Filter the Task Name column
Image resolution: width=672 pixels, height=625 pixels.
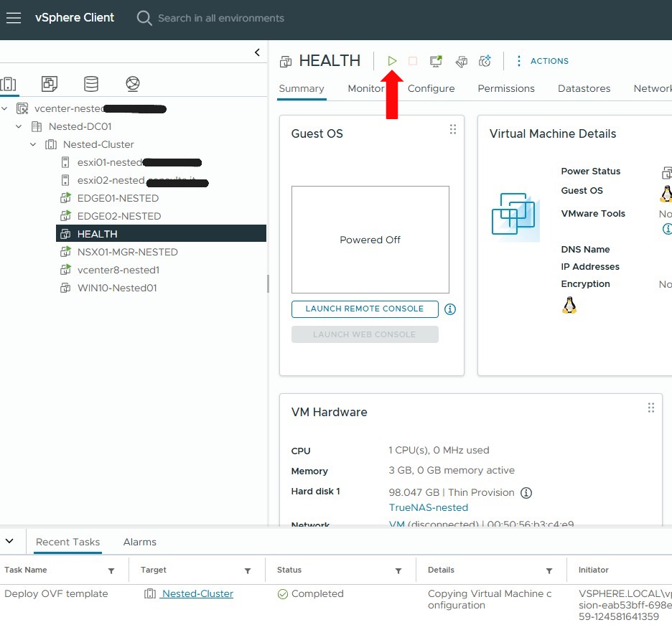[111, 570]
